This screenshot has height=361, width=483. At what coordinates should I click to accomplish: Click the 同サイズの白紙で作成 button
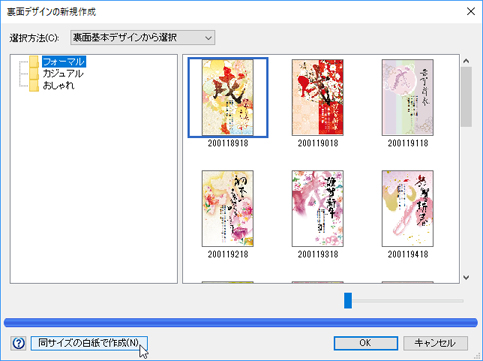(x=89, y=343)
